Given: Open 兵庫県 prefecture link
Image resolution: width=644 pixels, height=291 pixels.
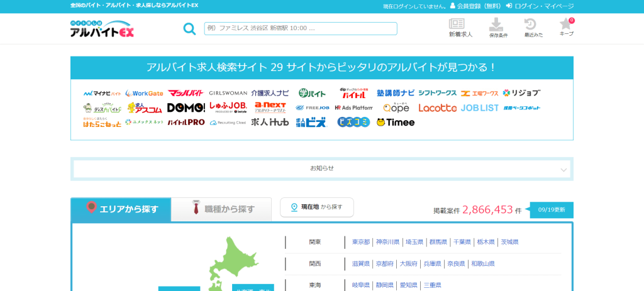Looking at the screenshot, I should point(433,264).
